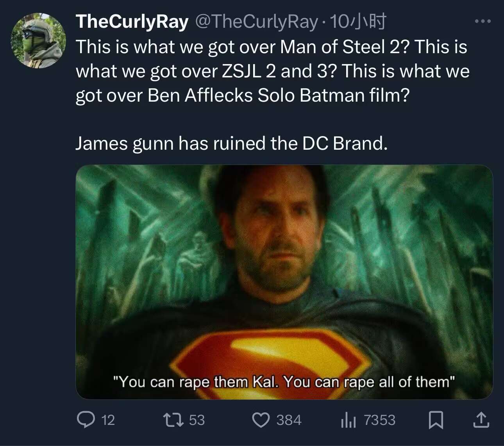
Task: Click the reply count 12
Action: click(x=108, y=420)
